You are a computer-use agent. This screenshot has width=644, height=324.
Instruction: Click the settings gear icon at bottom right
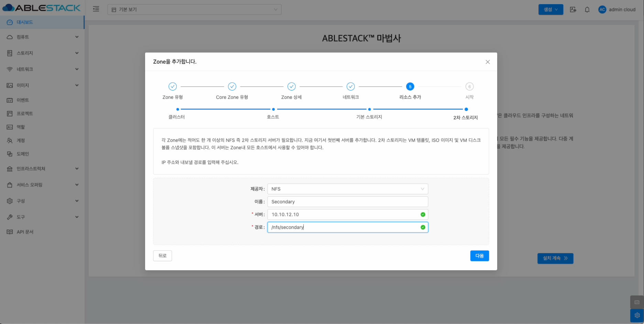pyautogui.click(x=637, y=315)
